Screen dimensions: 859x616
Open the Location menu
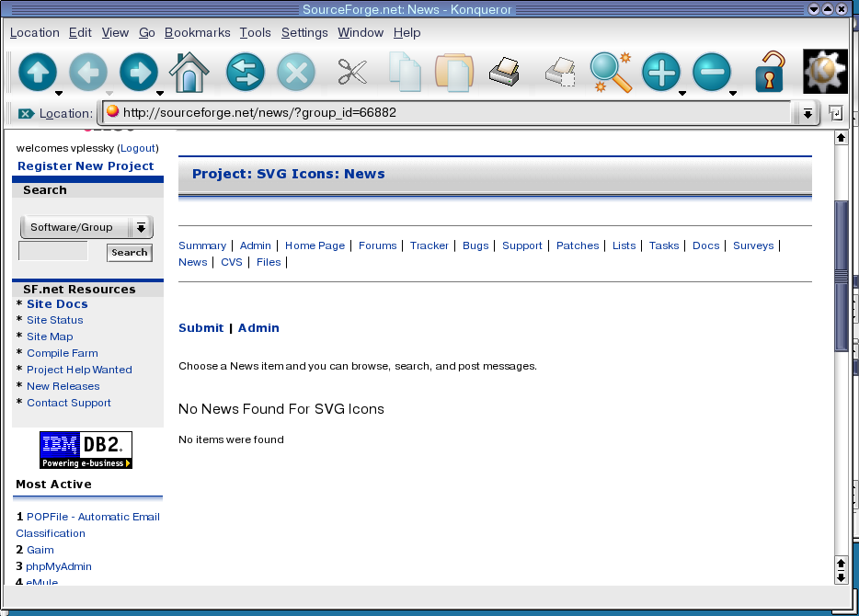(35, 33)
